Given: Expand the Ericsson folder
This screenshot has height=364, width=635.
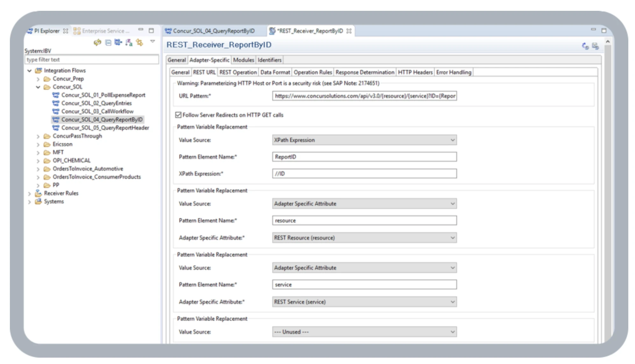Looking at the screenshot, I should (x=38, y=144).
